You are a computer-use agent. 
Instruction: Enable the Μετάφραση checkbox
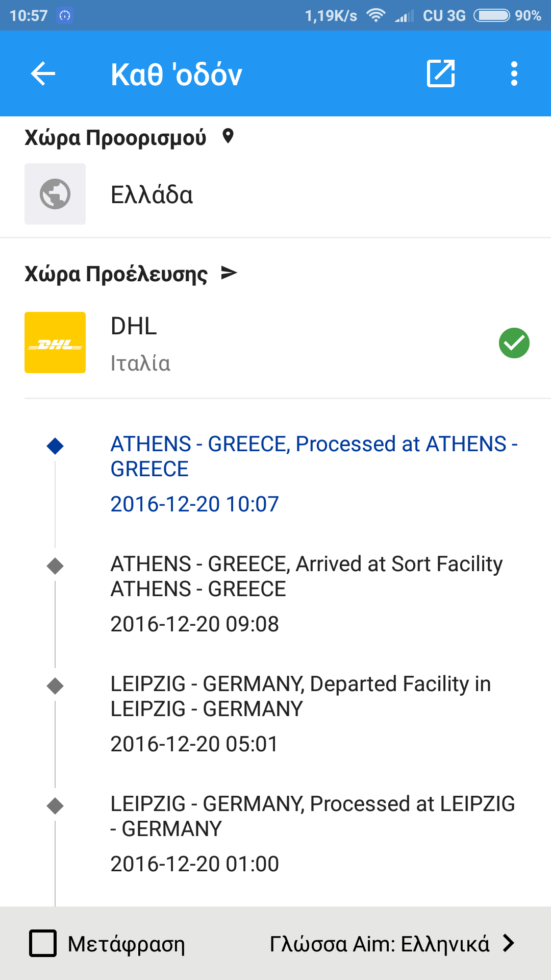(x=43, y=943)
